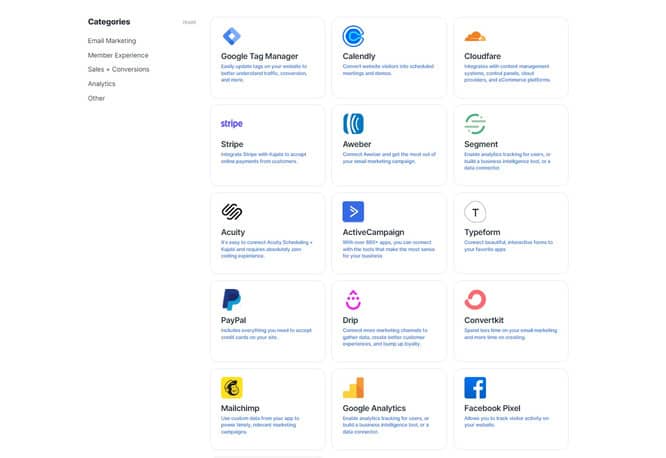Open the Cloudflare integration title
The image size is (666, 458).
point(483,56)
